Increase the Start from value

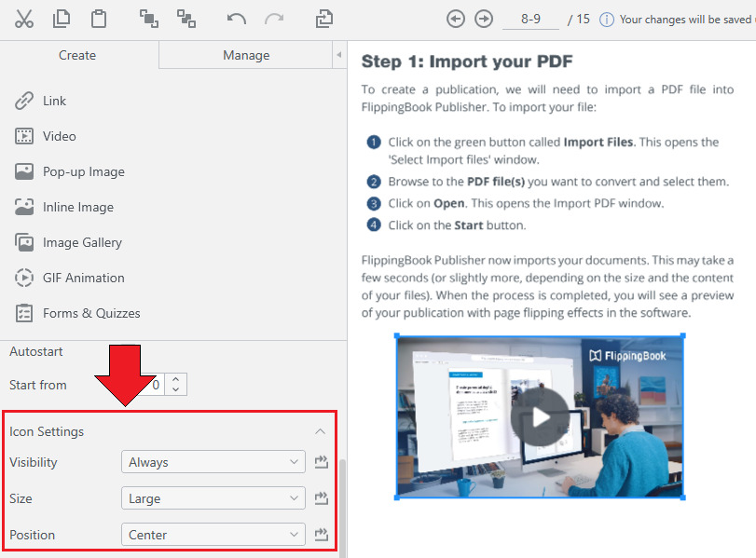point(176,379)
